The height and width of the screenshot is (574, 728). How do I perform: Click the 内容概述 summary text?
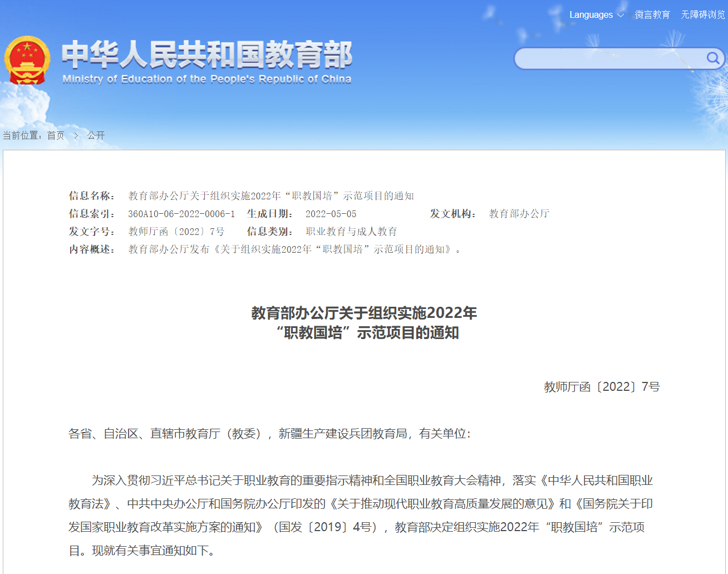[x=294, y=249]
